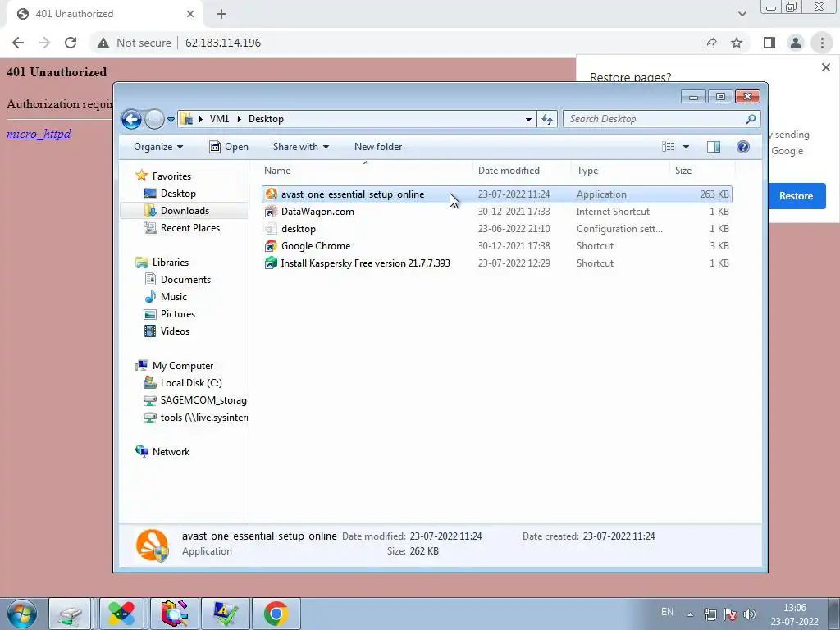Change view icon in Explorer toolbar
Viewport: 840px width, 630px height.
[x=668, y=147]
